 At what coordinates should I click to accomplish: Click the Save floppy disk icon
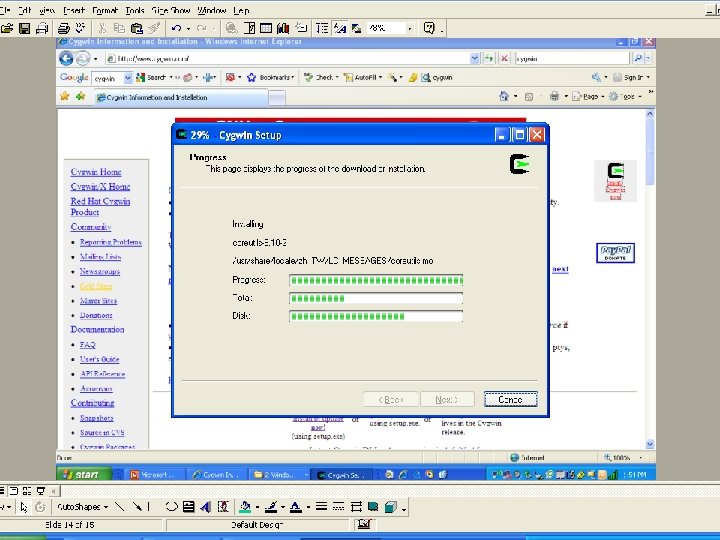point(24,28)
